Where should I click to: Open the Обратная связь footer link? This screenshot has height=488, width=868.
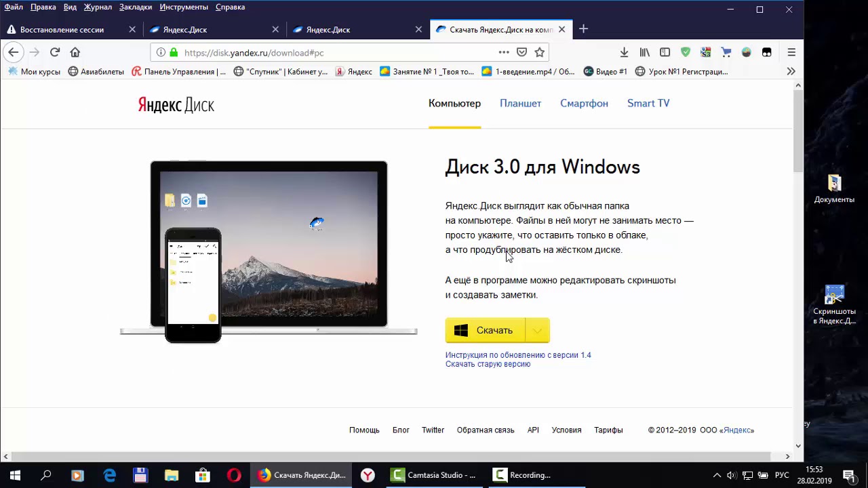(x=486, y=430)
